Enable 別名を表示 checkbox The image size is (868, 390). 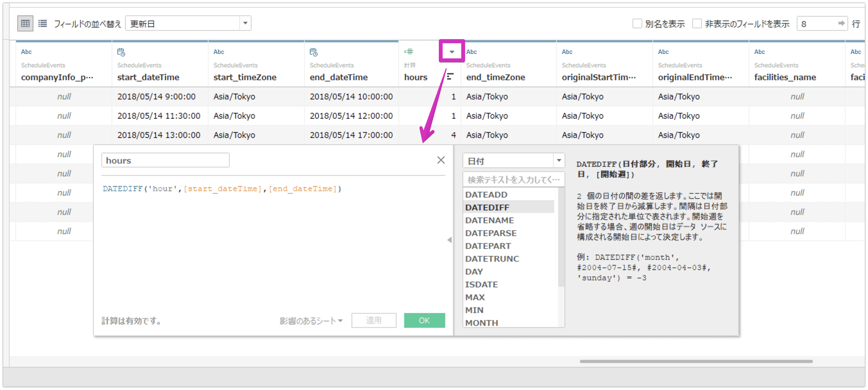pyautogui.click(x=637, y=24)
